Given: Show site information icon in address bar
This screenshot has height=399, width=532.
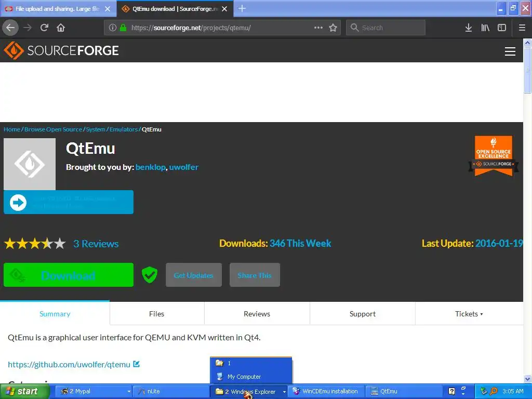Looking at the screenshot, I should [112, 28].
